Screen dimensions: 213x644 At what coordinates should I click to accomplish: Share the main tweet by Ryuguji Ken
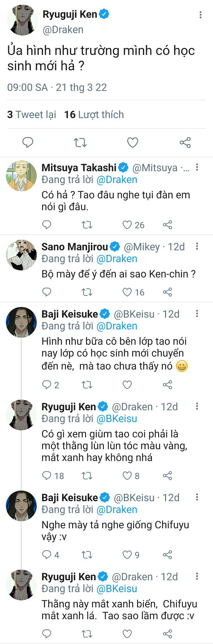point(185,143)
